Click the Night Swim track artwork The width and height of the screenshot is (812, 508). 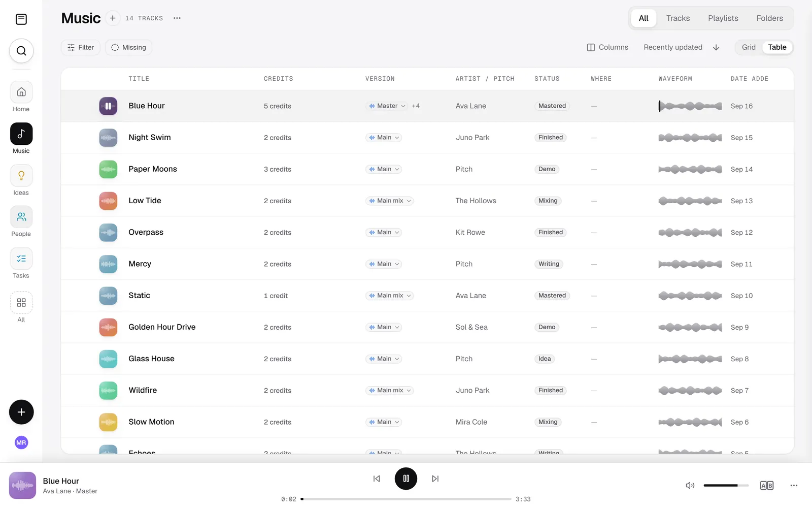click(108, 138)
